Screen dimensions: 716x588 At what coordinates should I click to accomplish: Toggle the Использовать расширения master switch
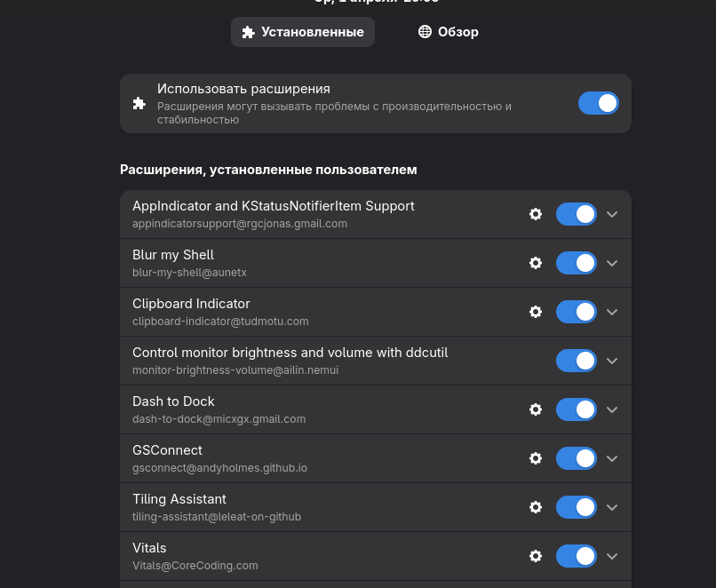598,103
